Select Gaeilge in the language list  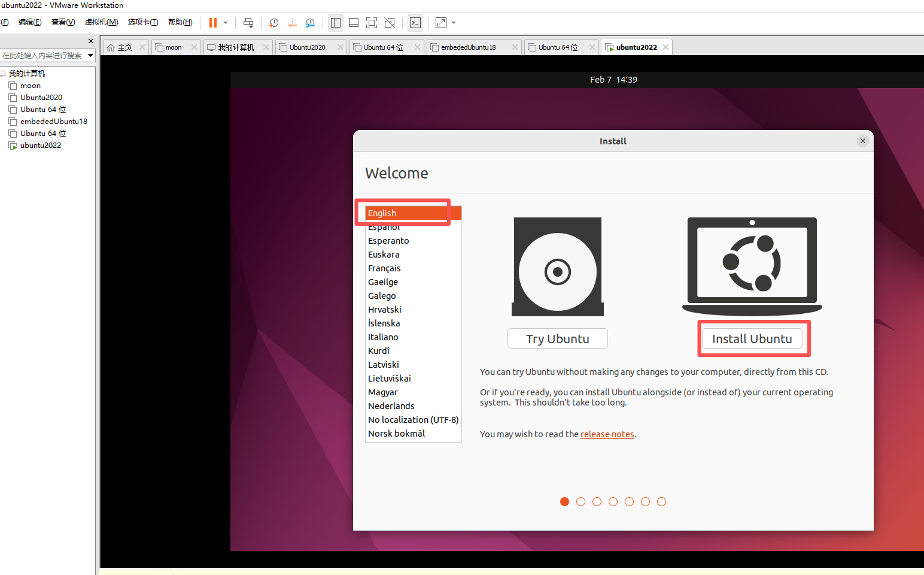(414, 282)
